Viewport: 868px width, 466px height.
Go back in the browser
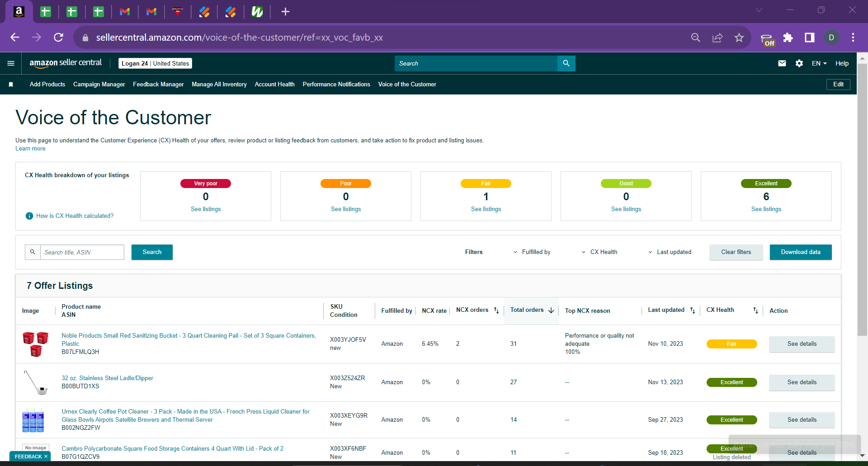coord(15,38)
